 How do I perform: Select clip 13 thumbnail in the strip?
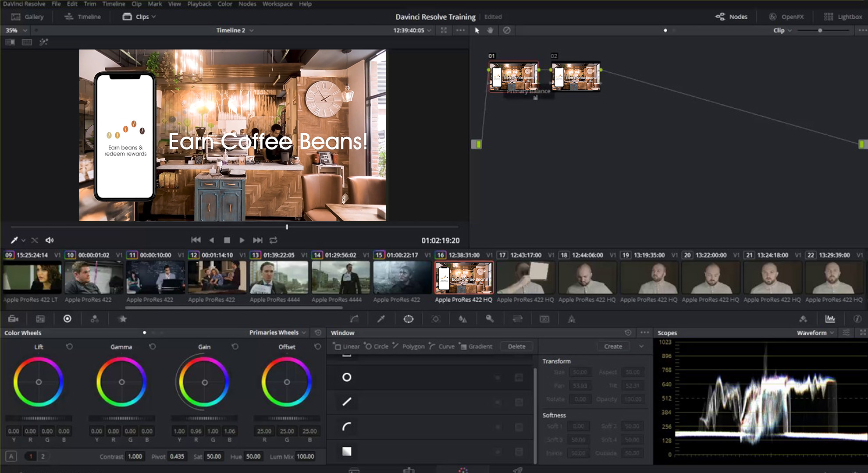coord(279,278)
